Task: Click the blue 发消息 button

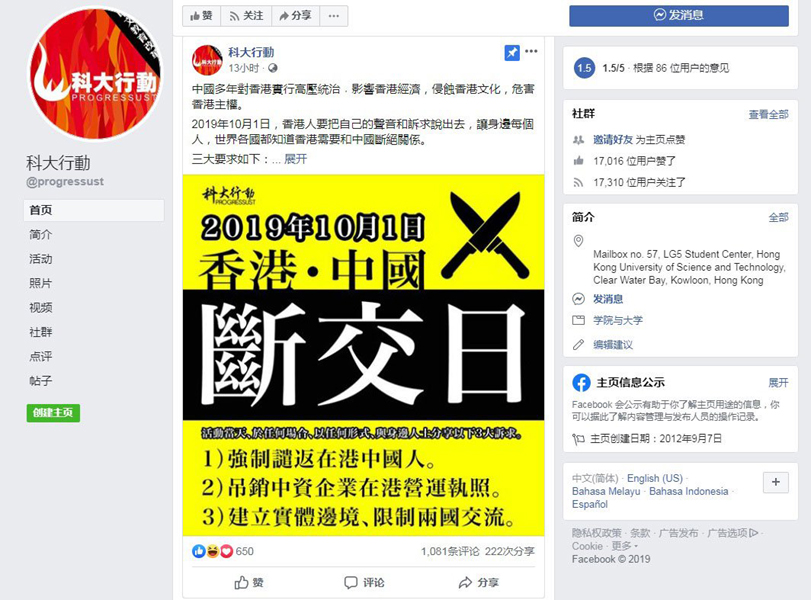Action: [679, 16]
